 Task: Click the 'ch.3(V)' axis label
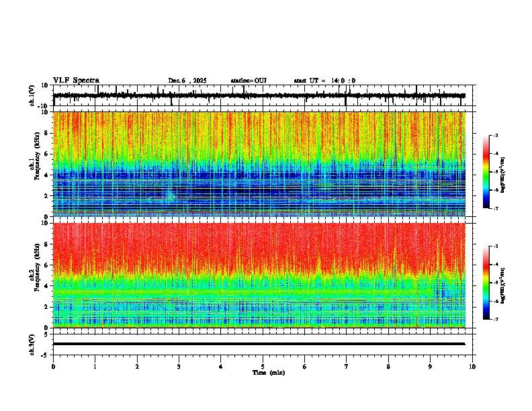(32, 345)
